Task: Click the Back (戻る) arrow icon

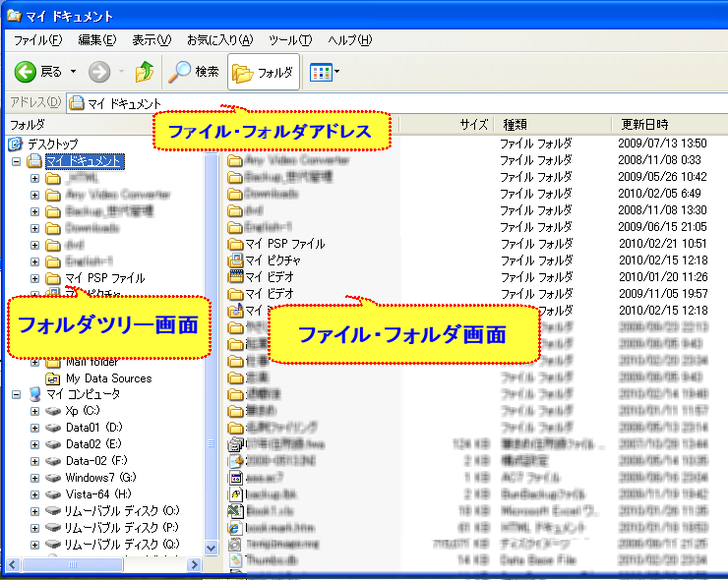Action: click(x=26, y=71)
